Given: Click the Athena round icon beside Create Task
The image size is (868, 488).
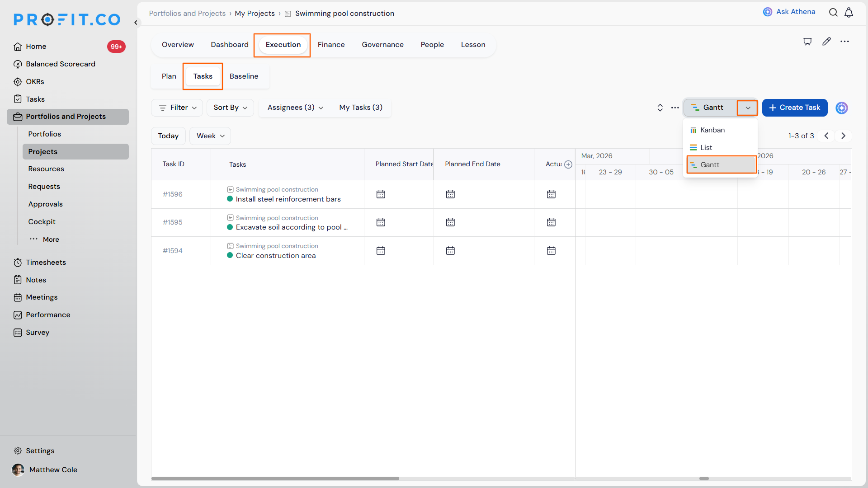Looking at the screenshot, I should point(842,108).
